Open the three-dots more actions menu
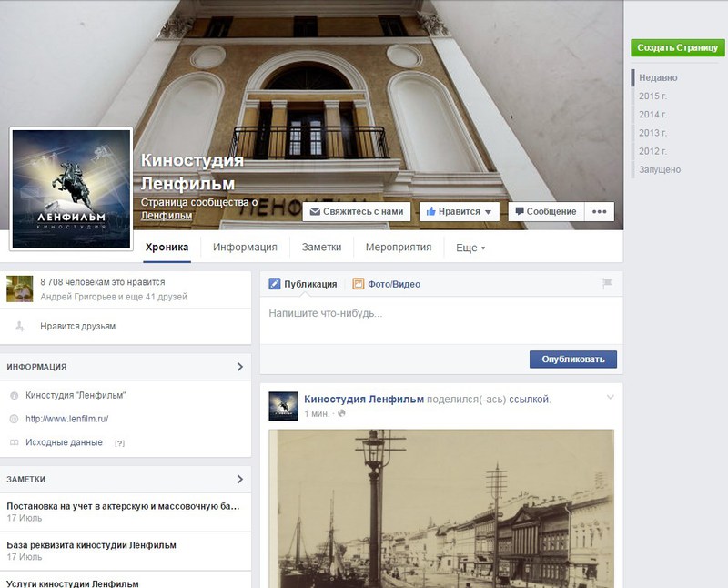The height and width of the screenshot is (588, 728). tap(600, 211)
